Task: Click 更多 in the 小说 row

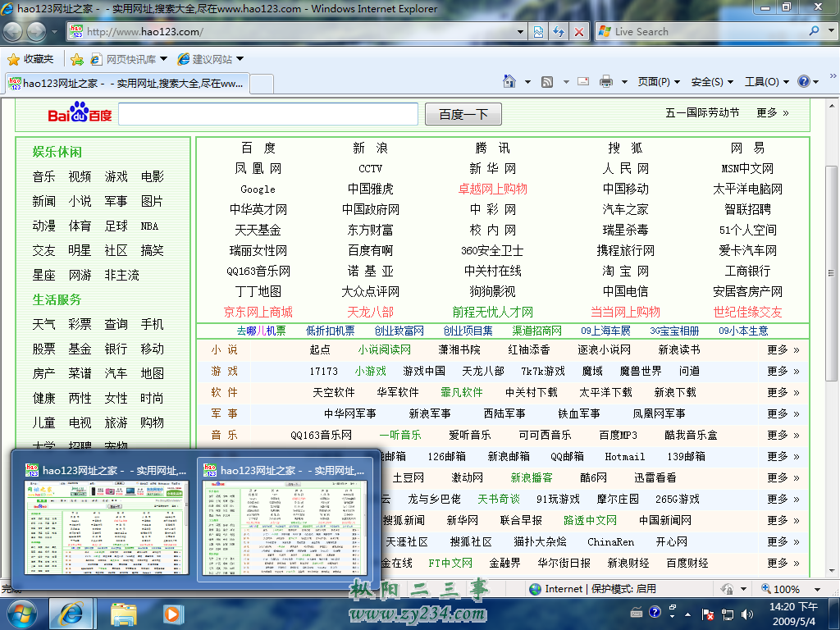Action: pos(783,349)
